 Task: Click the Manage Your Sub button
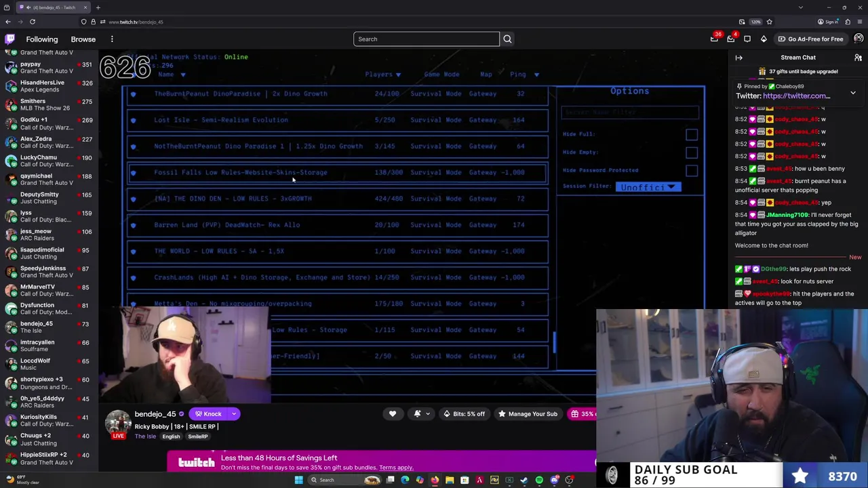click(x=528, y=413)
